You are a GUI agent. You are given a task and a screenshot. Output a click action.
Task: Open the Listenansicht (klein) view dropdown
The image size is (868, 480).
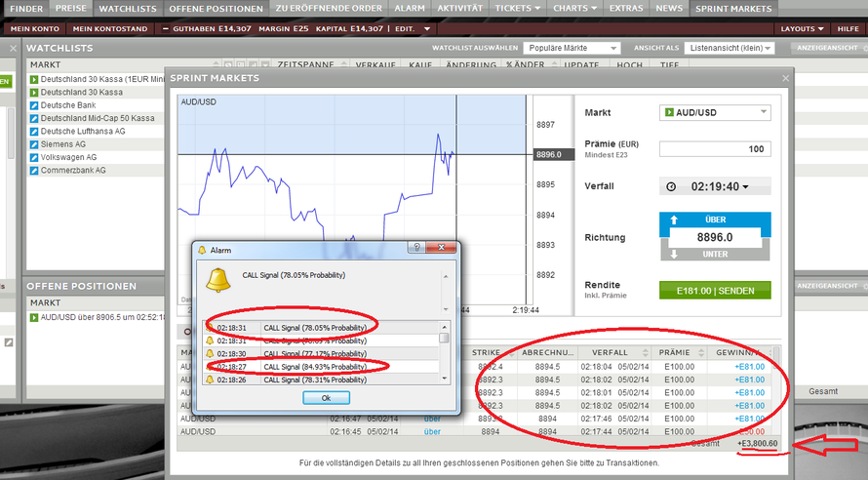click(x=730, y=48)
